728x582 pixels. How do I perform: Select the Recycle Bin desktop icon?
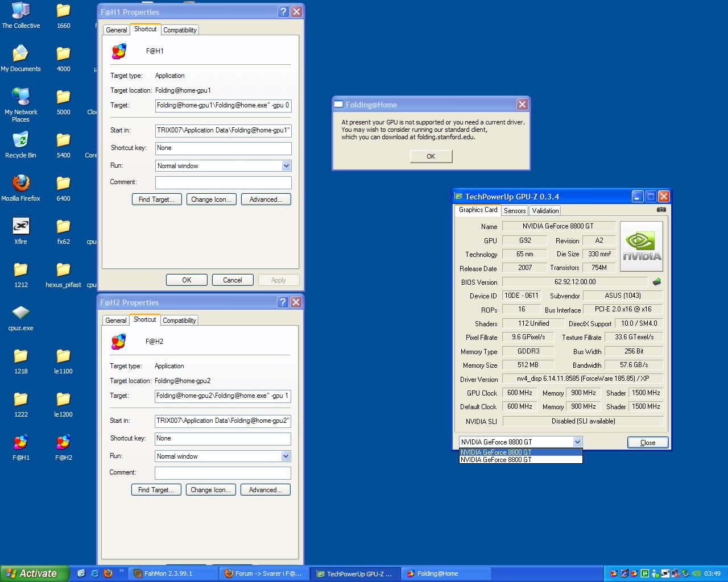(20, 145)
